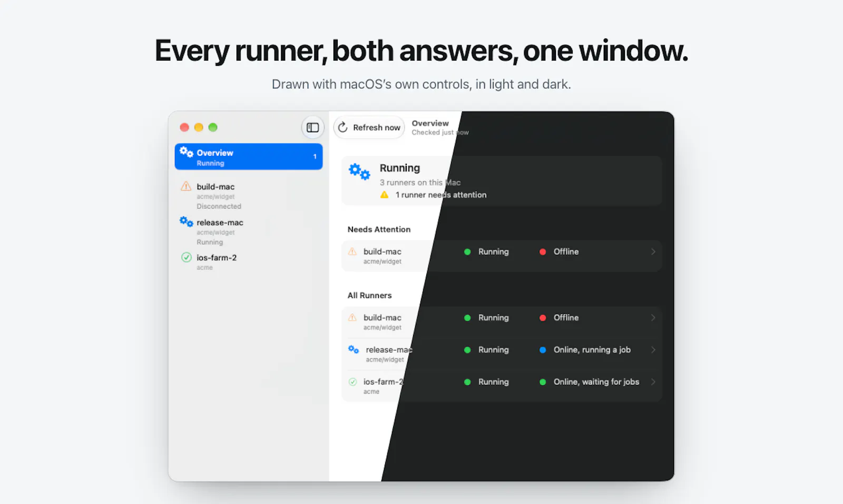Image resolution: width=843 pixels, height=504 pixels.
Task: Click the green checkmark beside sidebar ios-farm-2
Action: coord(186,257)
